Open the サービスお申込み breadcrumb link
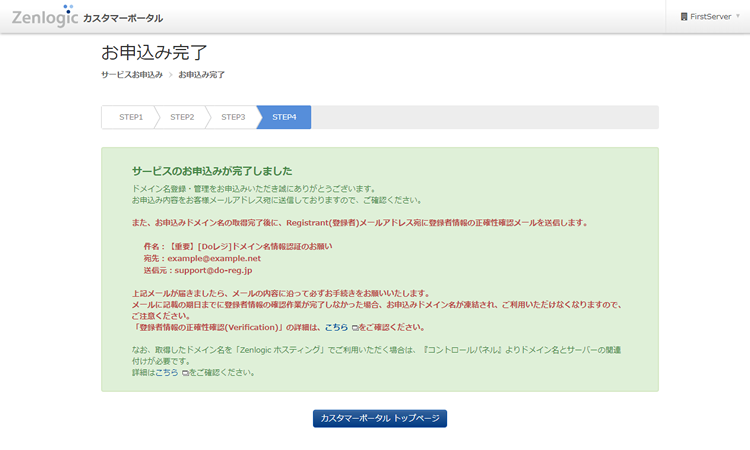The image size is (750, 450). tap(132, 75)
